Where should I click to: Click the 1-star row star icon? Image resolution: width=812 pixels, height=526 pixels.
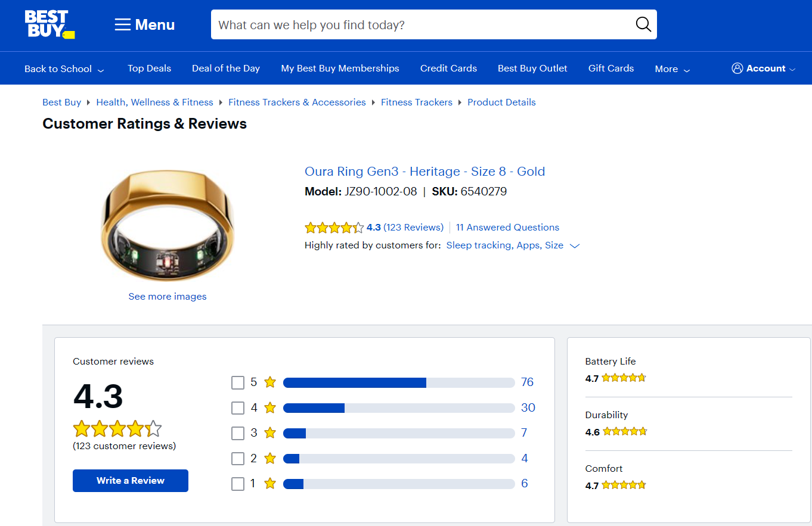tap(270, 483)
